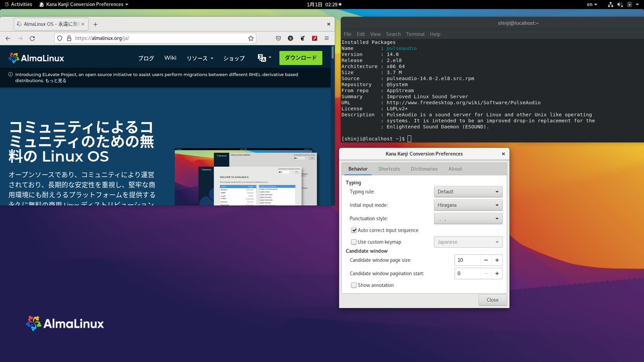The height and width of the screenshot is (362, 644).
Task: Open the ショップ link on AlmaLinux site
Action: coord(234,58)
